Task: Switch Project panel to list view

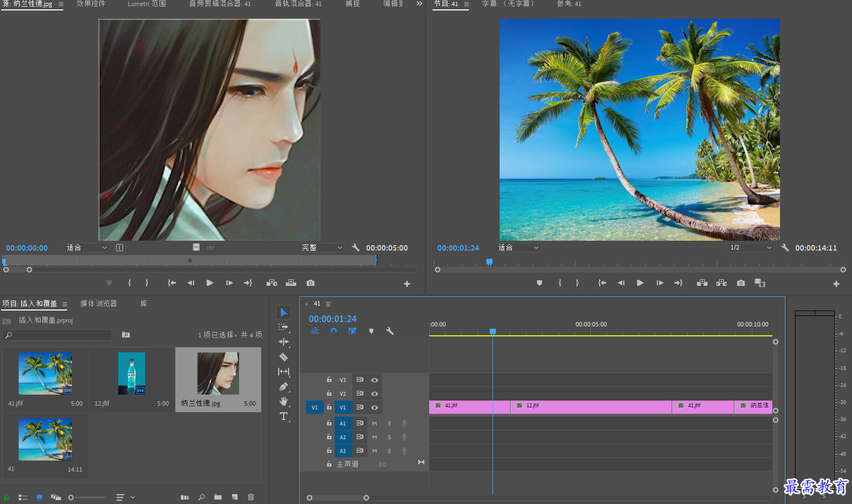Action: point(23,497)
